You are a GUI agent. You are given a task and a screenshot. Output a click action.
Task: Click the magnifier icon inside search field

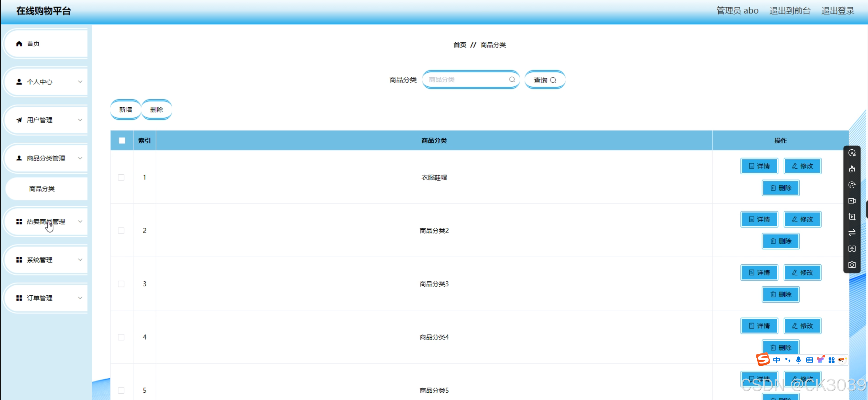511,79
